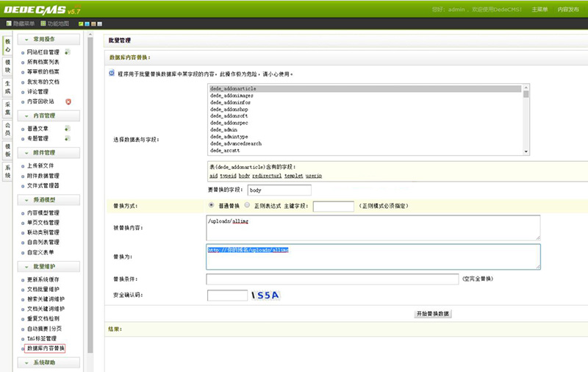588x372 pixels.
Task: Click the DedeCMS v5.7 logo
Action: pos(43,8)
